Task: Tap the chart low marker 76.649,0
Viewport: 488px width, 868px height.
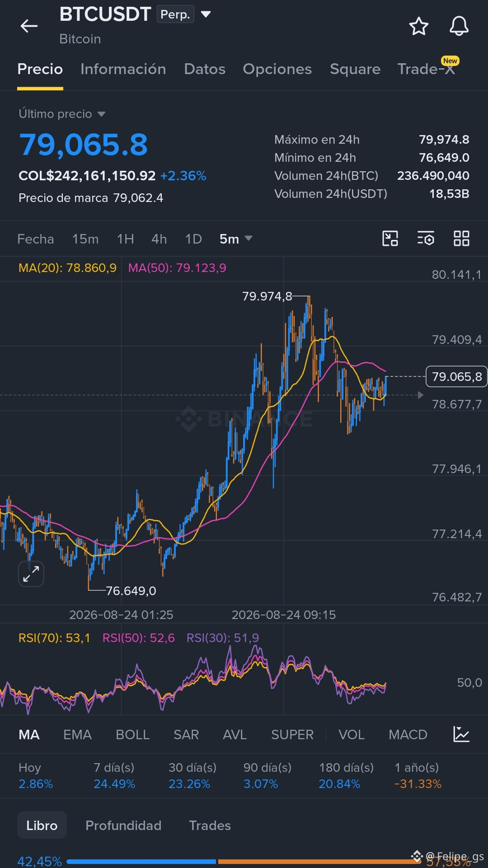Action: (x=131, y=591)
